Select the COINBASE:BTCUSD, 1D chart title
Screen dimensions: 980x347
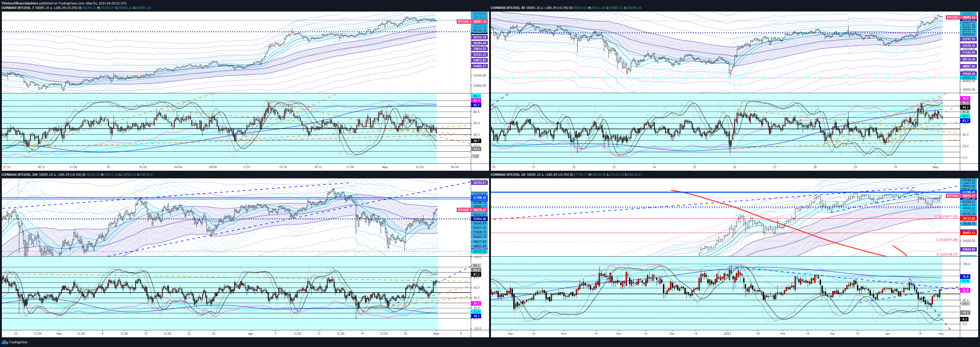coord(508,174)
